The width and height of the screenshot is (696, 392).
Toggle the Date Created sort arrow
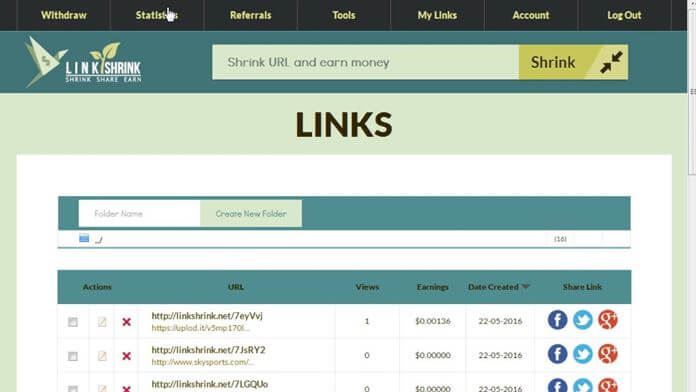(x=526, y=287)
